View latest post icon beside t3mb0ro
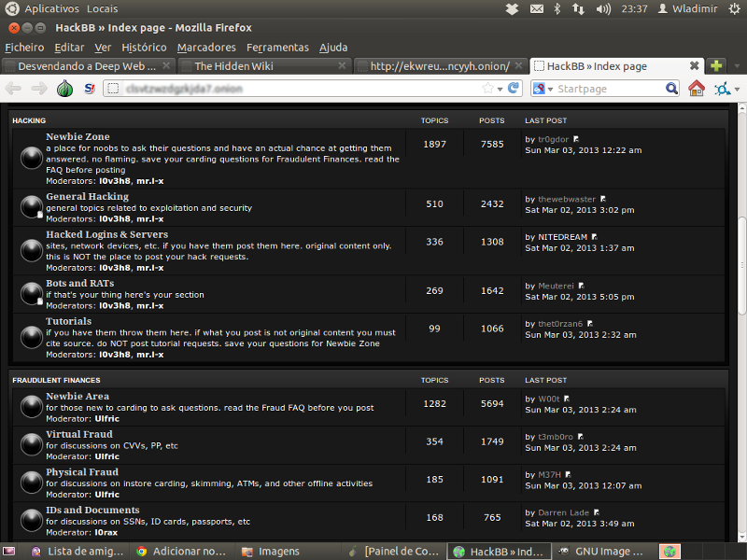747x560 pixels. tap(580, 437)
